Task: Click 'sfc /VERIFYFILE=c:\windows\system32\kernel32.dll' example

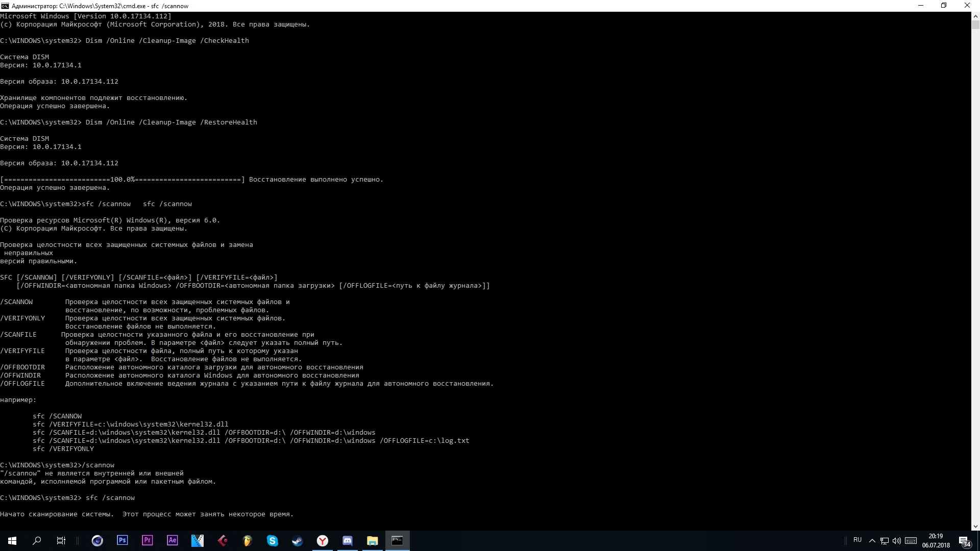Action: click(131, 424)
